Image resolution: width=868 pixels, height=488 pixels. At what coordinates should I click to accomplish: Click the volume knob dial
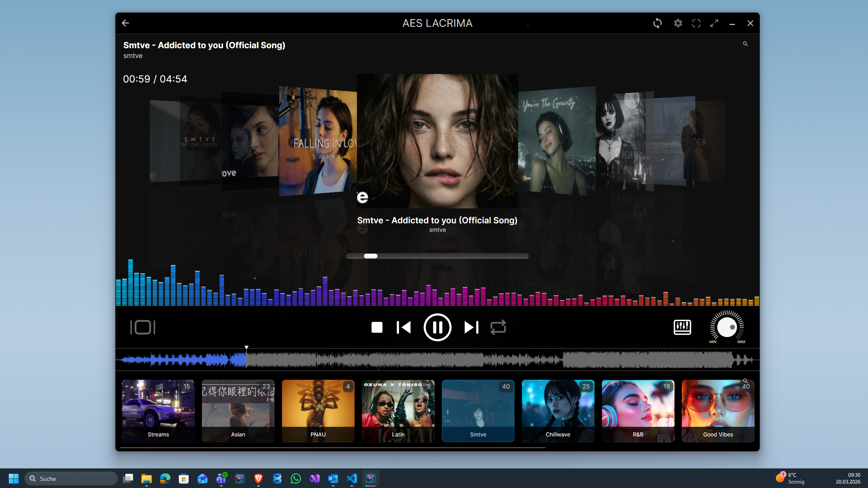coord(727,327)
